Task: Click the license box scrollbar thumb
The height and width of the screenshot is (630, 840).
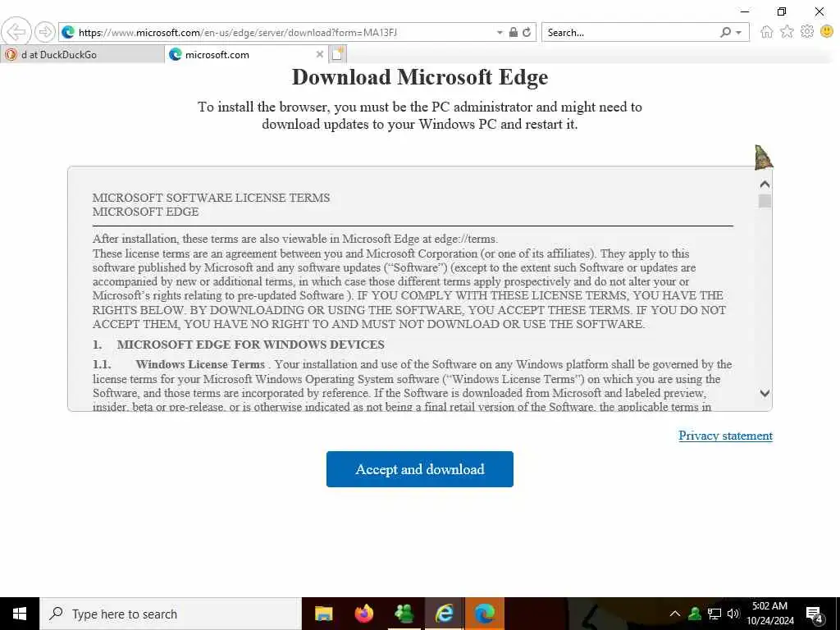Action: pyautogui.click(x=765, y=202)
